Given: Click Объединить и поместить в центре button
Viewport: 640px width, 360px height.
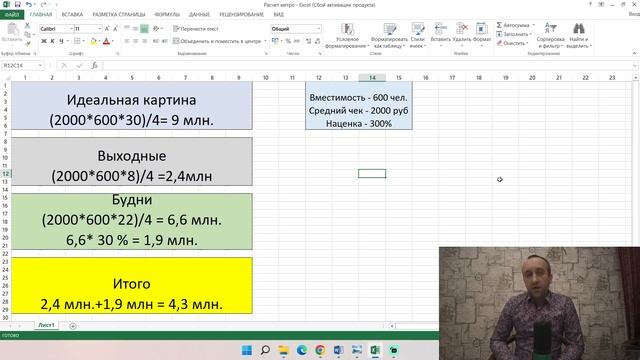Looking at the screenshot, I should coord(217,41).
